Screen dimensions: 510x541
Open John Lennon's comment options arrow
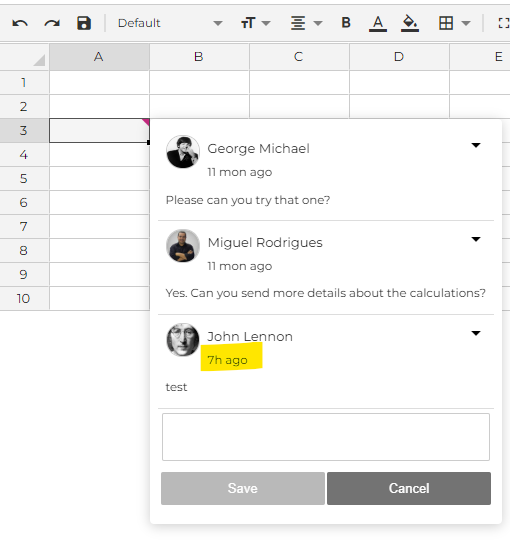(x=476, y=333)
